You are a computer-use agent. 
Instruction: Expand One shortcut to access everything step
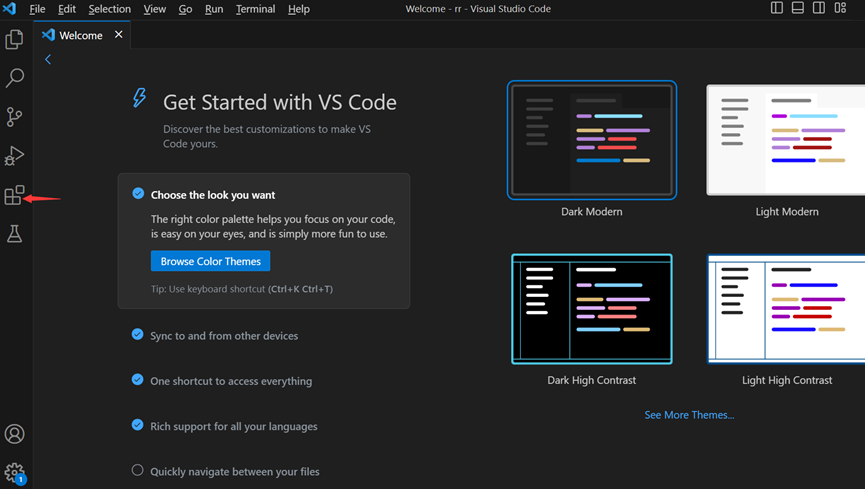pyautogui.click(x=231, y=381)
